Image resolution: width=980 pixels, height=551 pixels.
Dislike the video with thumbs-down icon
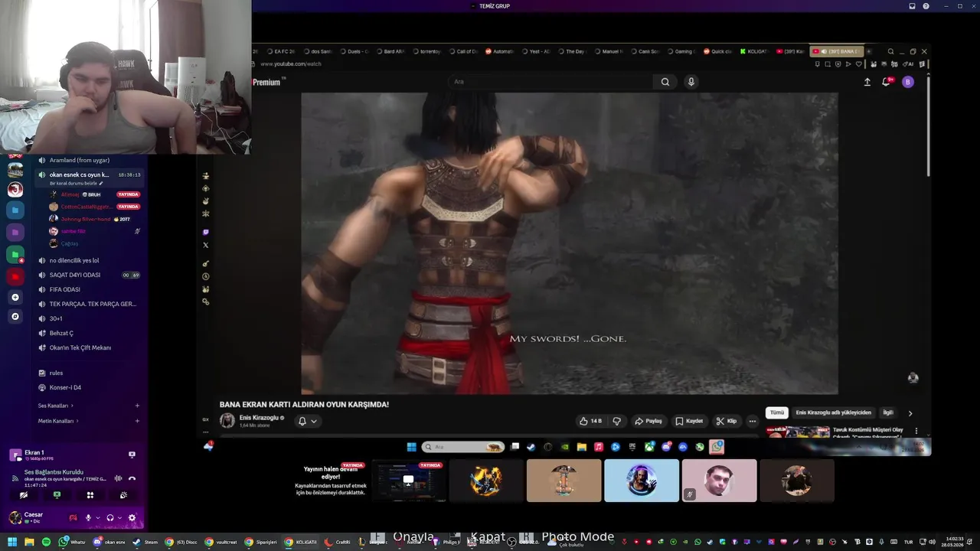[x=617, y=421]
